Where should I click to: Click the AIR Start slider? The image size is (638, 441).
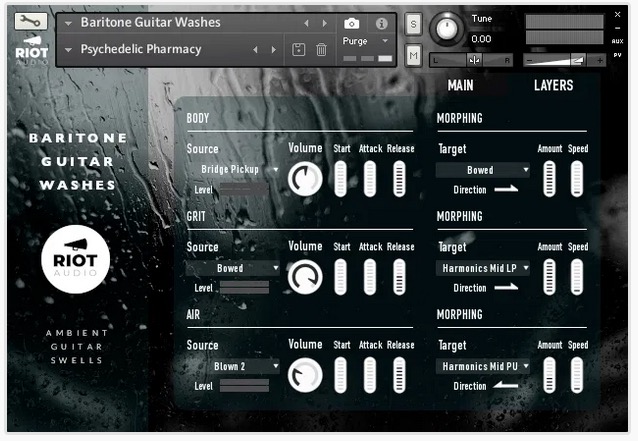(x=341, y=375)
